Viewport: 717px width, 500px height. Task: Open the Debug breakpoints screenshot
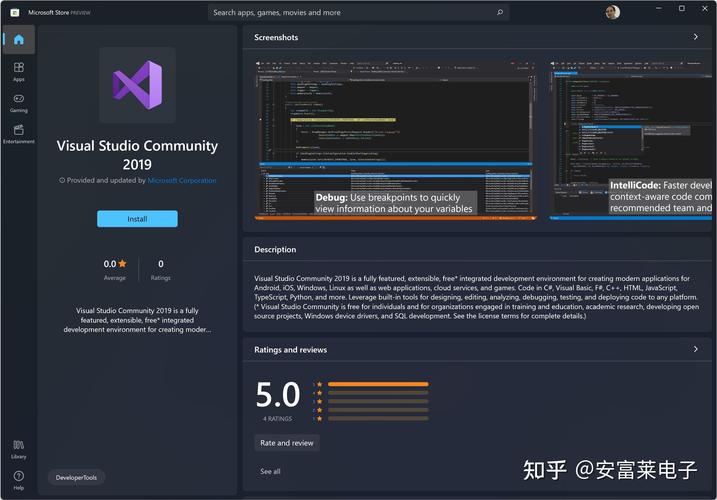tap(396, 140)
